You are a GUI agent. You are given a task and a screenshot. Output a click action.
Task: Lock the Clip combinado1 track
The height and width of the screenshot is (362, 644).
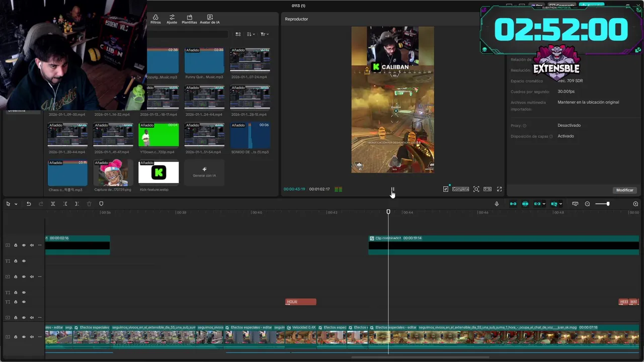click(x=16, y=245)
